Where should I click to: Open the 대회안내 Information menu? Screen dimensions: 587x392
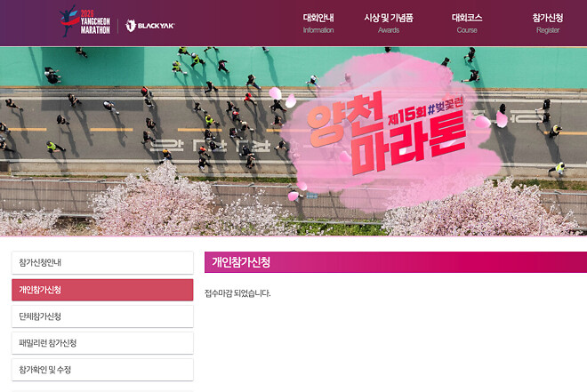[x=318, y=23]
